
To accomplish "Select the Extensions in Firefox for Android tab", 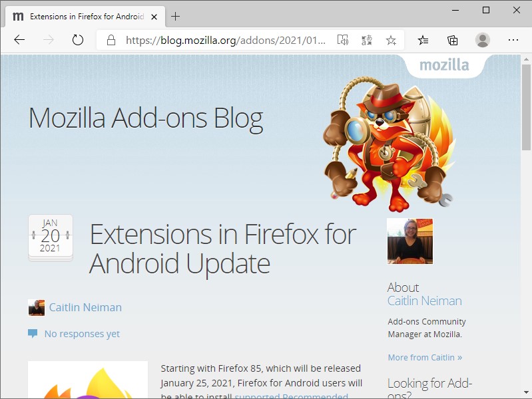I will [x=85, y=17].
